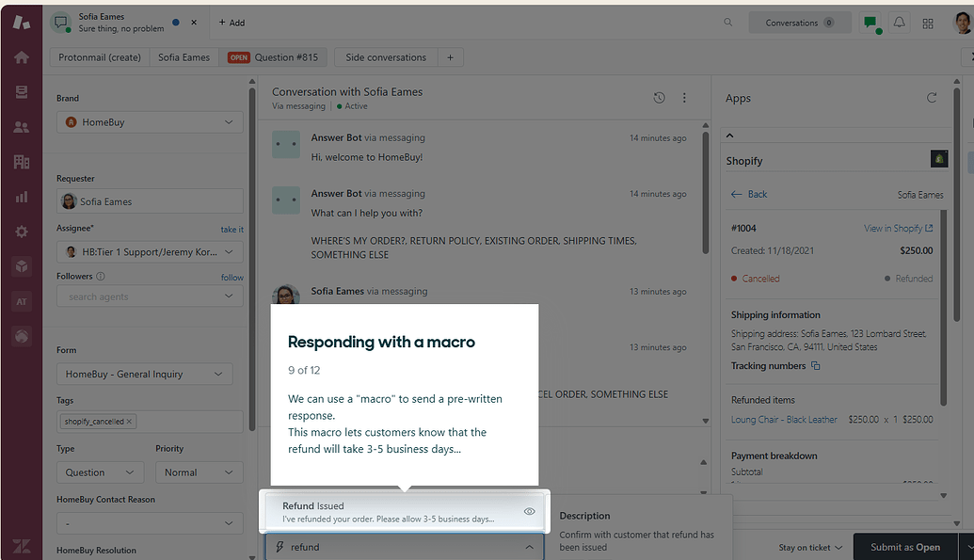Click the Followers info icon

(x=101, y=276)
